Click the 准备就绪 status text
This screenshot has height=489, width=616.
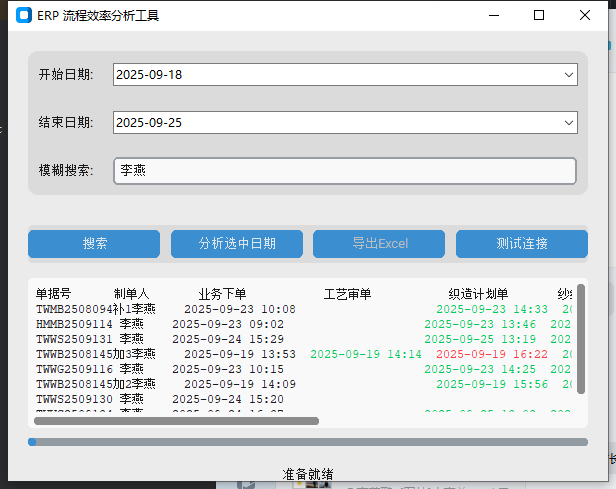[308, 474]
